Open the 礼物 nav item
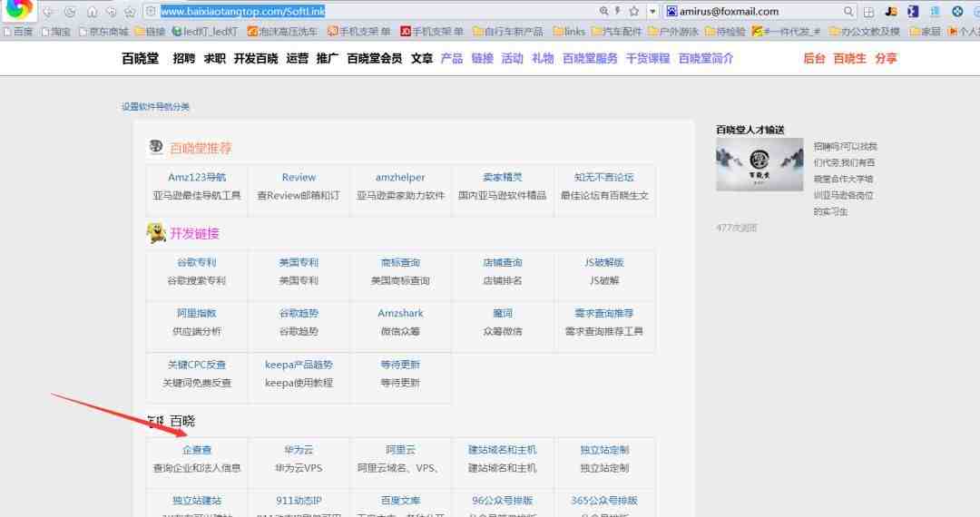 pos(544,58)
